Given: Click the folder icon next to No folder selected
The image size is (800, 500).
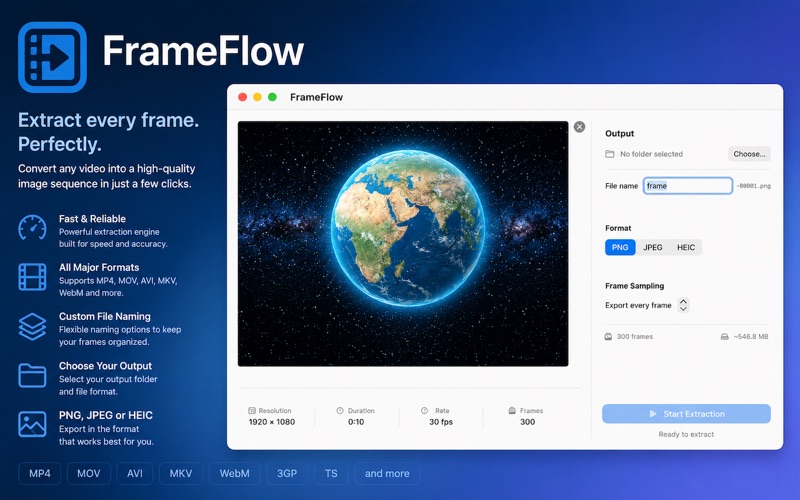Looking at the screenshot, I should pos(610,154).
